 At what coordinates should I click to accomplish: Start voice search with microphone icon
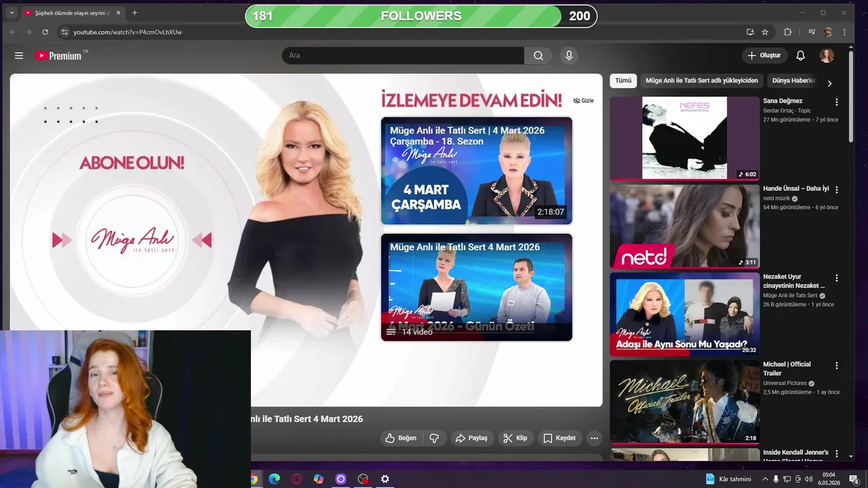click(x=569, y=56)
